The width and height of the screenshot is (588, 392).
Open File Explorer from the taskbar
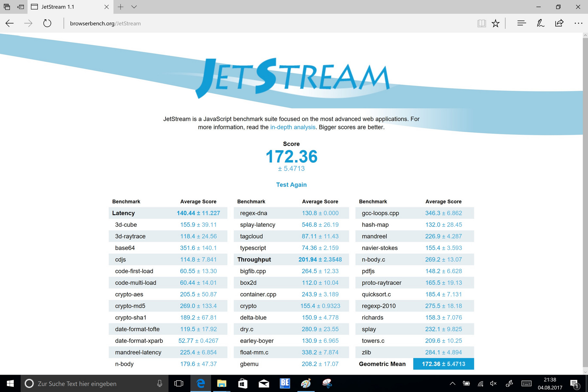222,384
